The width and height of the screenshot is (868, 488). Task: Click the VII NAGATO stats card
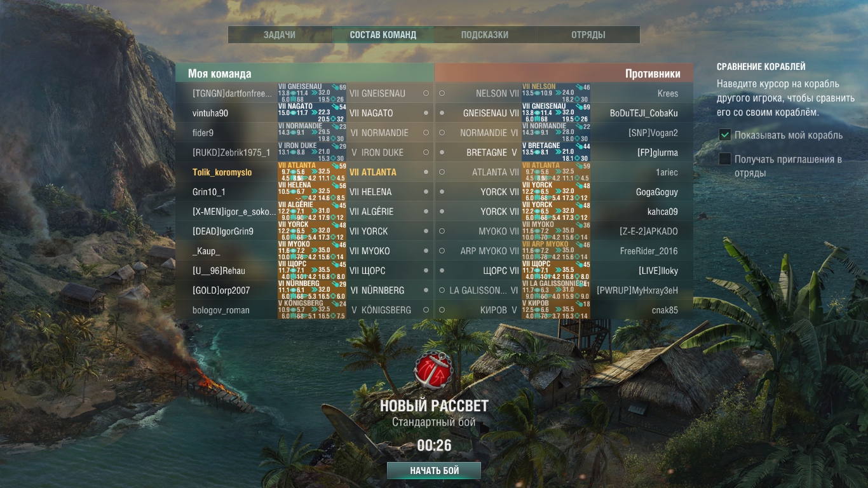tap(312, 113)
